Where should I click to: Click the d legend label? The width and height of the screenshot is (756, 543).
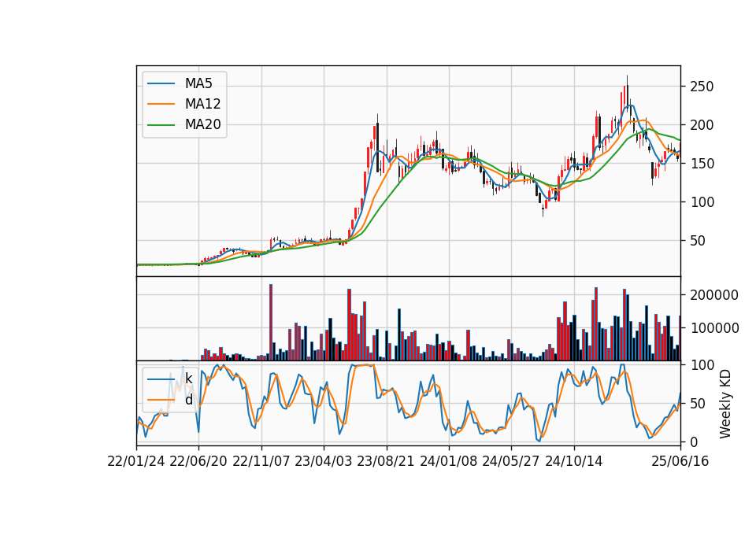tap(188, 400)
